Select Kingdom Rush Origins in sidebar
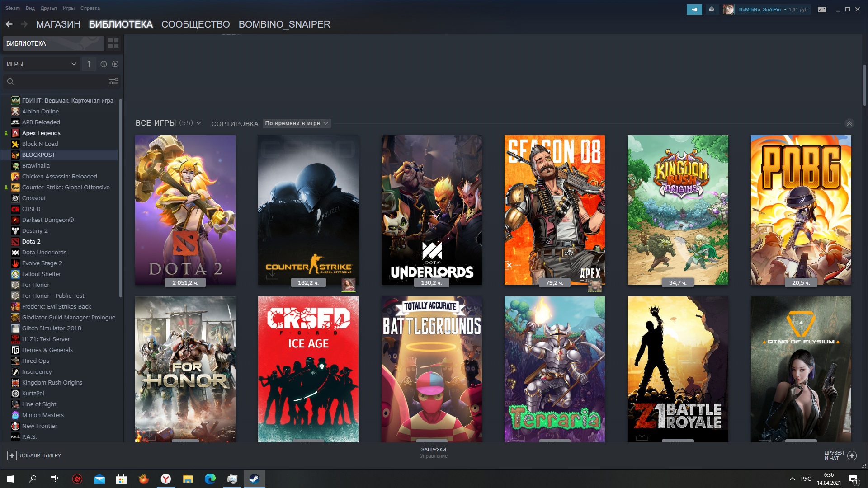 pyautogui.click(x=52, y=382)
